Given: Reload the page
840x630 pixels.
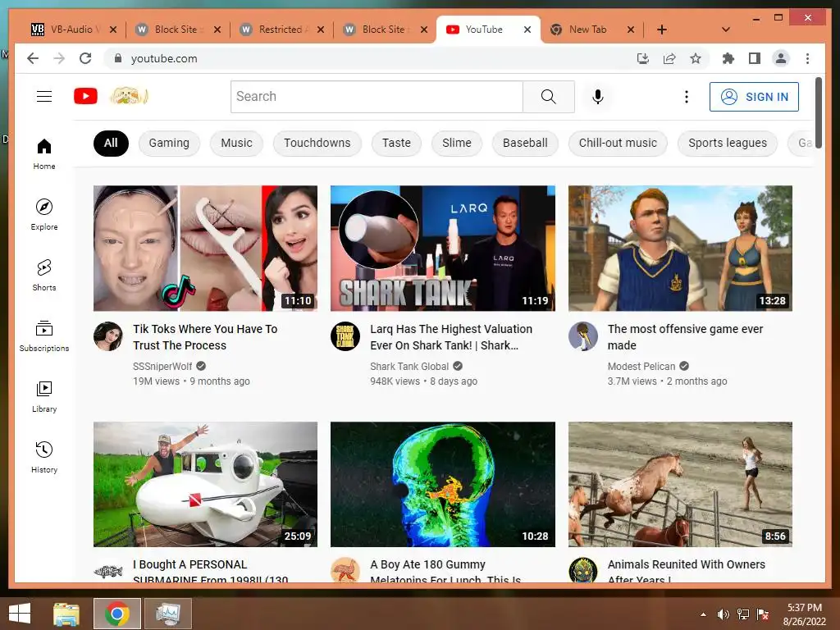Looking at the screenshot, I should [x=85, y=58].
